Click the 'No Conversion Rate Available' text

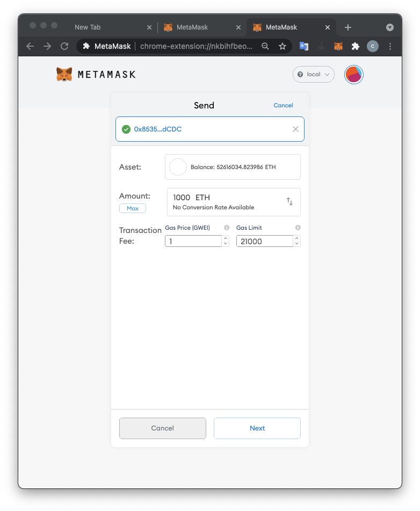tap(214, 207)
